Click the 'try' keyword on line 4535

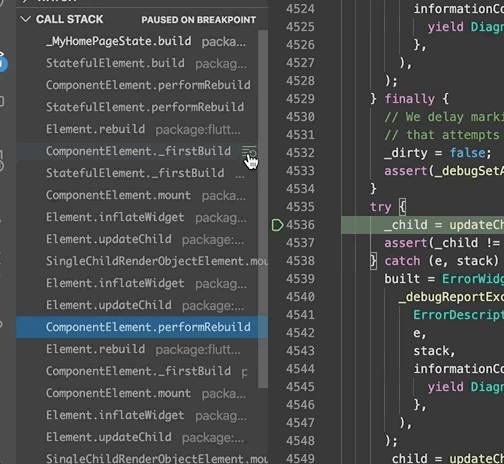click(380, 207)
